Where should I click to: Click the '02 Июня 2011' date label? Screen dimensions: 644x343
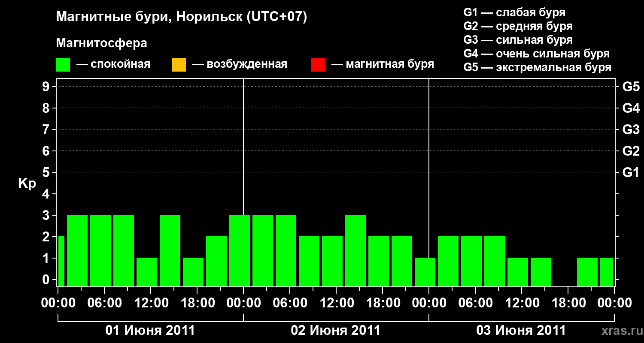click(x=336, y=331)
